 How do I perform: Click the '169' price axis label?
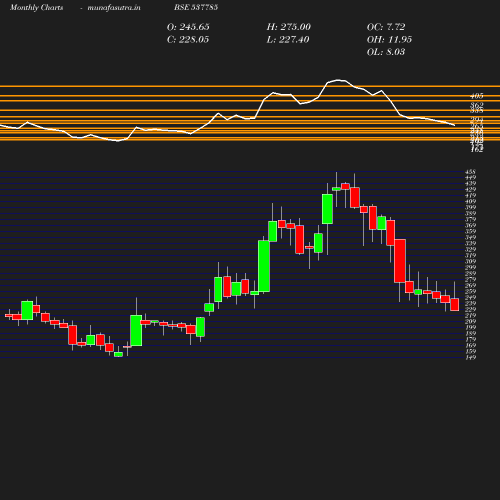coord(470,346)
